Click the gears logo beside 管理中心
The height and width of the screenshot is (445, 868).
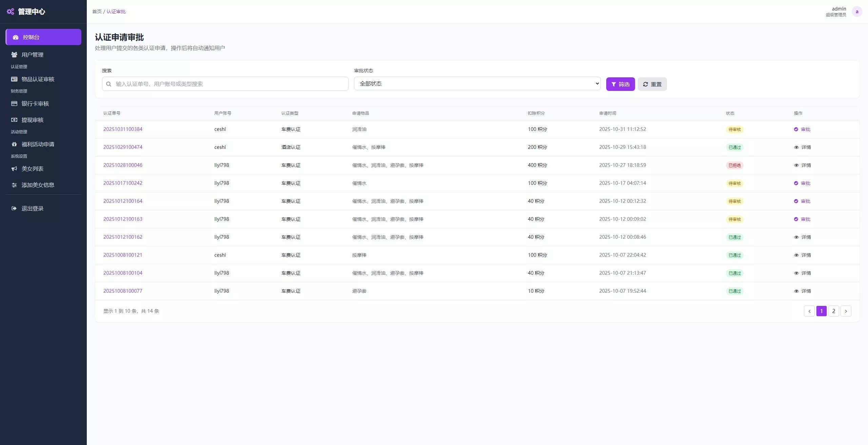click(x=11, y=12)
